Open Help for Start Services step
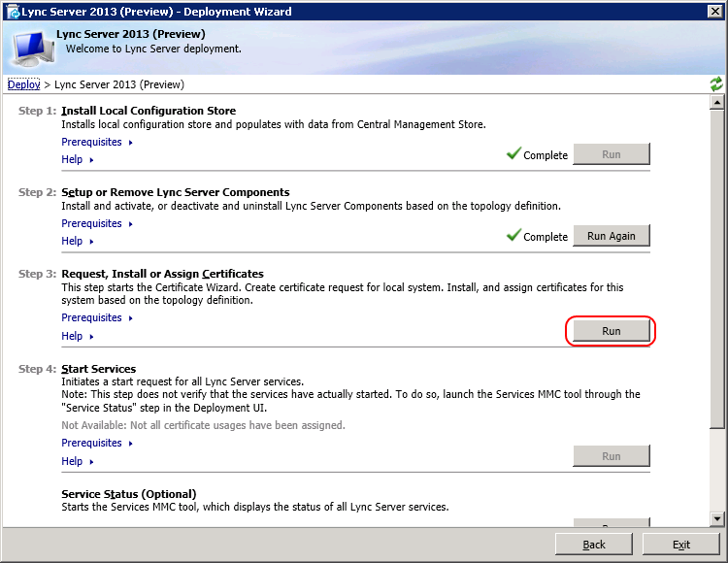Image resolution: width=728 pixels, height=563 pixels. [x=78, y=461]
